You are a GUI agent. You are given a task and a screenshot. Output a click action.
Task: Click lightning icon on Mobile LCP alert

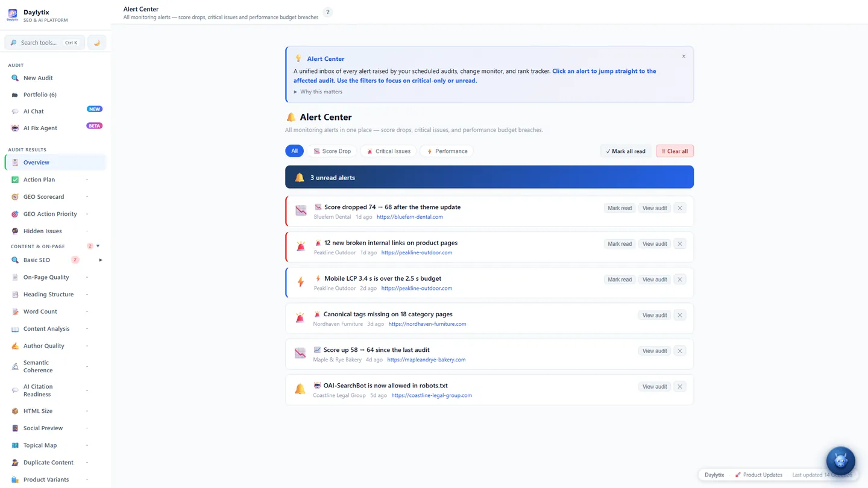click(x=301, y=282)
